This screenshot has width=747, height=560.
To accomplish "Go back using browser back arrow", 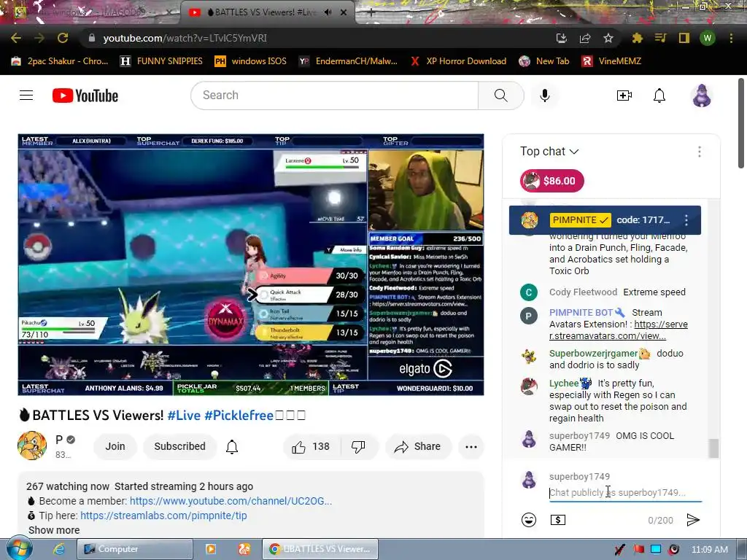I will 16,38.
